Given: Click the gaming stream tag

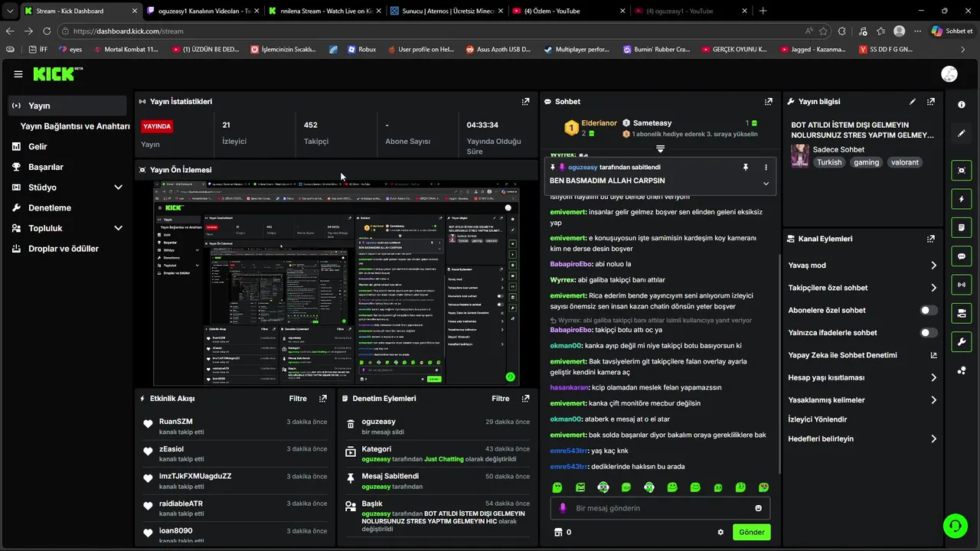Looking at the screenshot, I should [867, 162].
